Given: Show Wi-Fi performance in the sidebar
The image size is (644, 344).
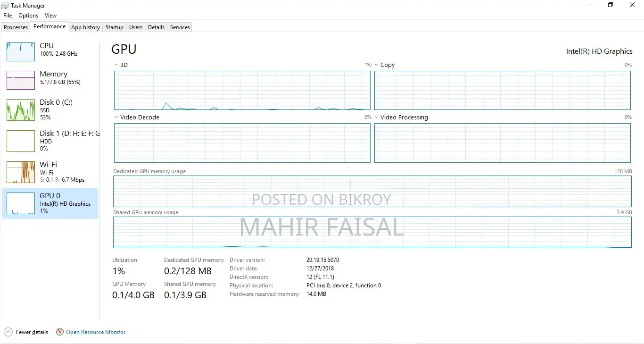Looking at the screenshot, I should [50, 172].
